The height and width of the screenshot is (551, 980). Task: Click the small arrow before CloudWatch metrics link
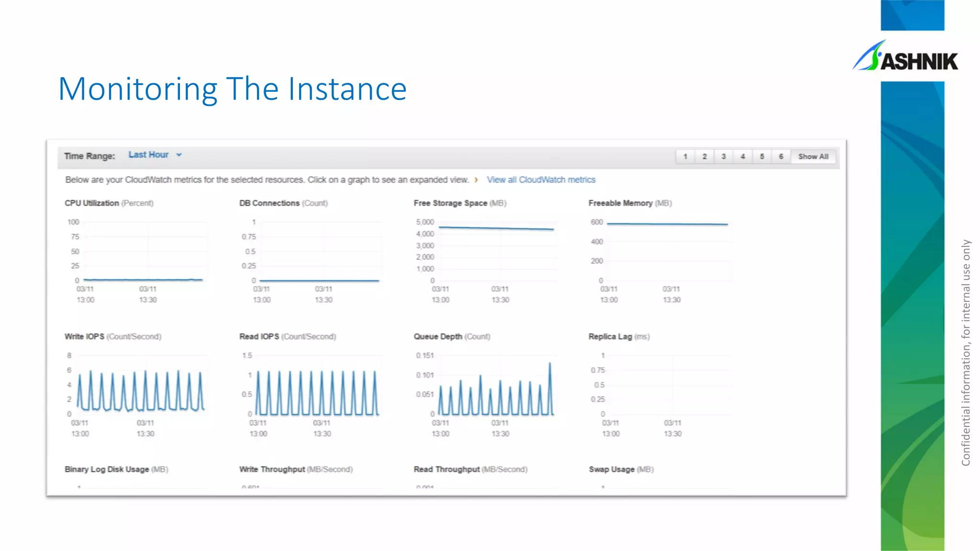click(x=476, y=180)
